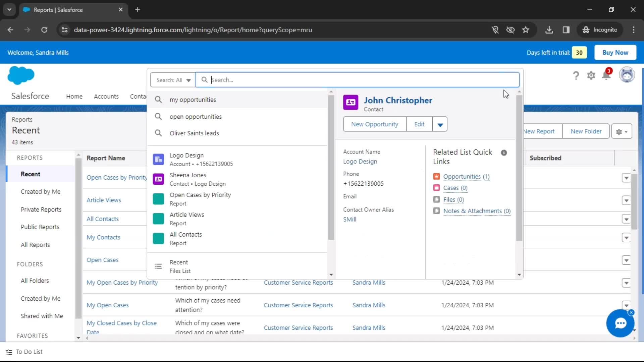This screenshot has height=362, width=644.
Task: Click the Related List Quick Links info icon
Action: (504, 153)
